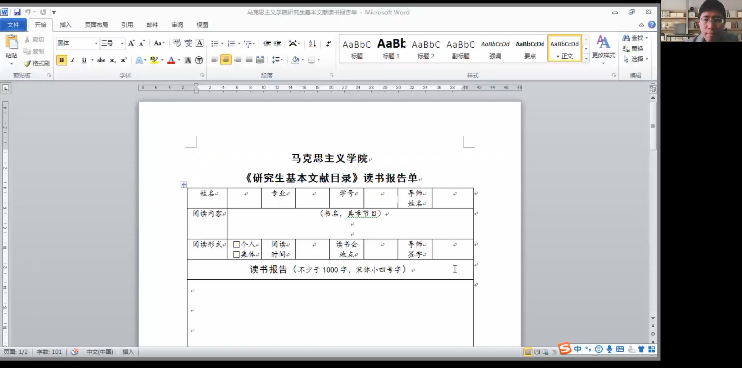
Task: Click the bullet list icon
Action: click(215, 44)
